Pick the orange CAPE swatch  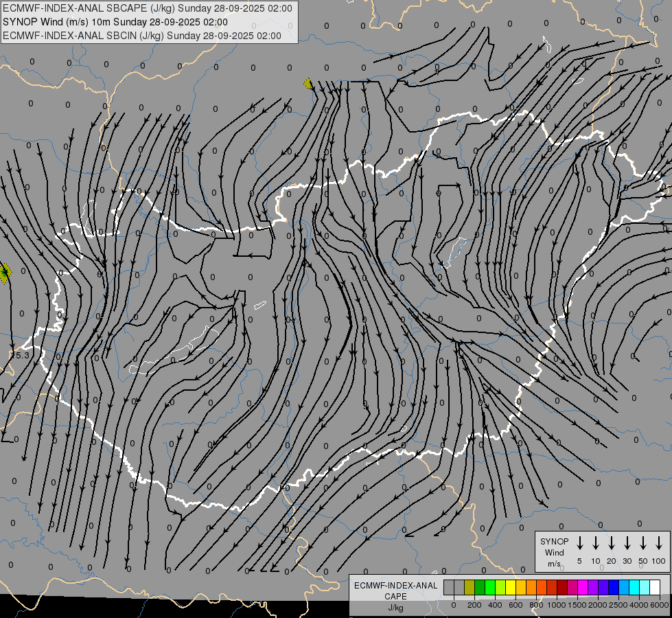click(531, 587)
